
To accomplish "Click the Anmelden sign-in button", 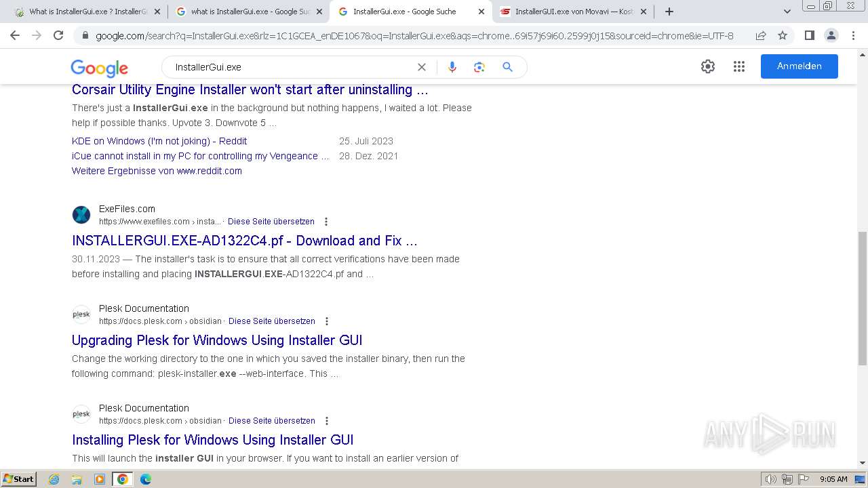I will (799, 66).
